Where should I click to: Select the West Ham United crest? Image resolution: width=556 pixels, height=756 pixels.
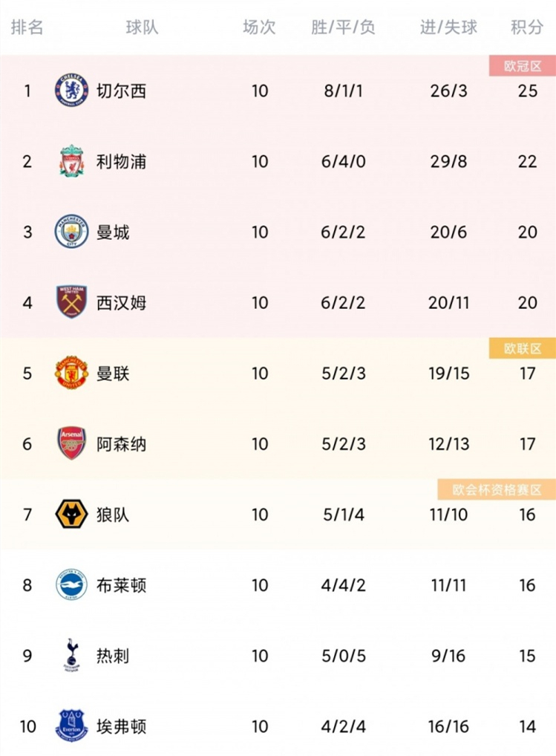point(72,302)
